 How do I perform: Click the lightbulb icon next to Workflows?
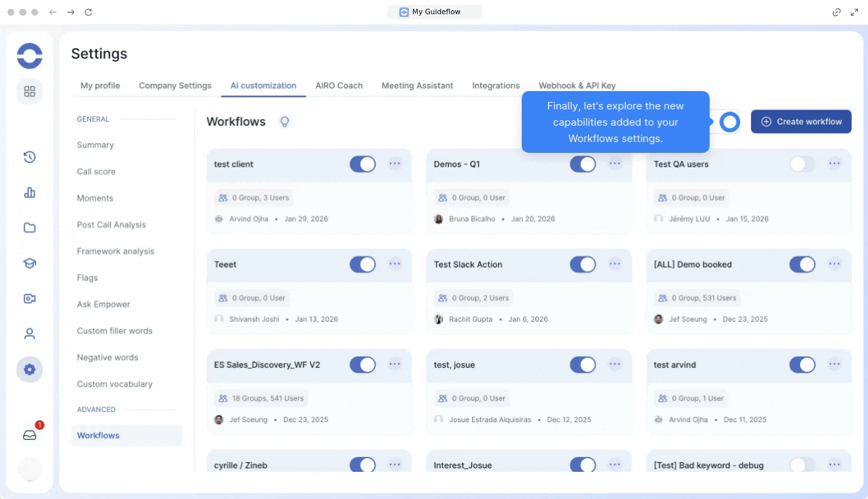coord(285,122)
